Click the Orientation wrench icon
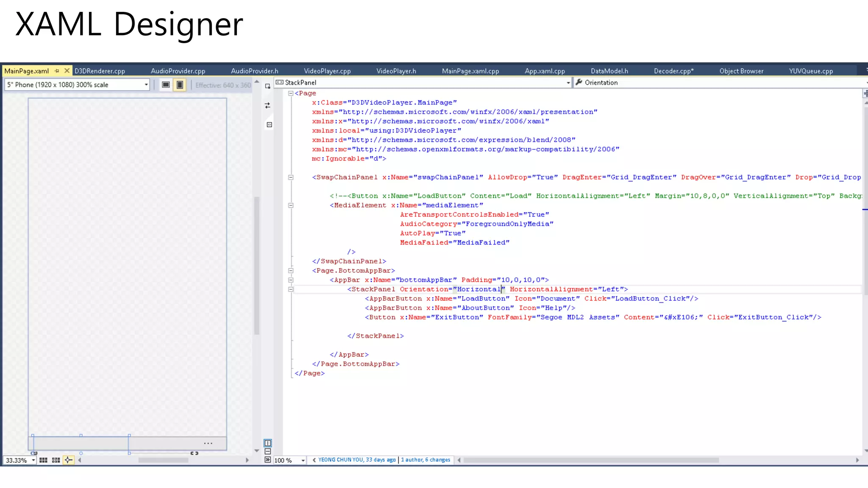This screenshot has width=868, height=488. (x=579, y=83)
